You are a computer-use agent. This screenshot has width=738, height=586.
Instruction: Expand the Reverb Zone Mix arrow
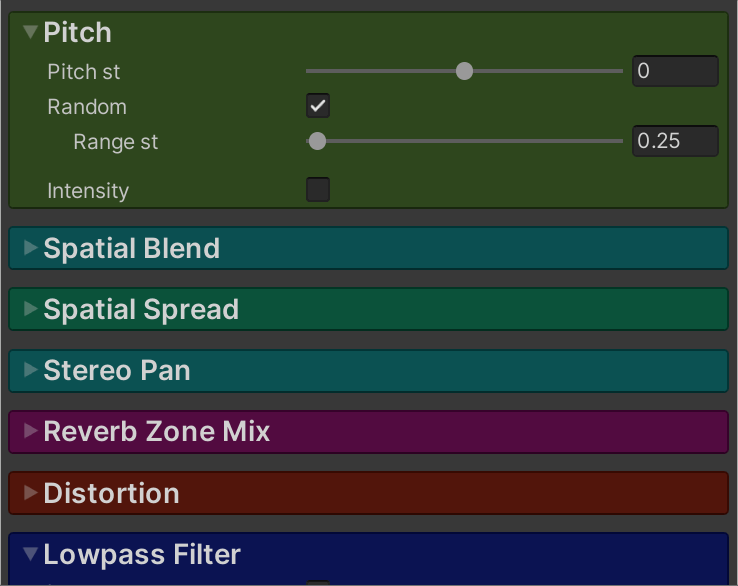[x=30, y=431]
